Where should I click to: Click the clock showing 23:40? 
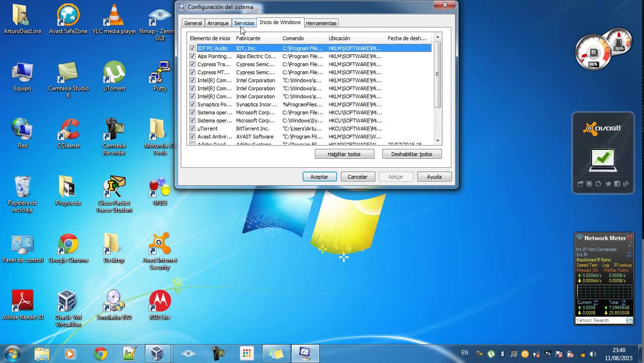(x=619, y=350)
